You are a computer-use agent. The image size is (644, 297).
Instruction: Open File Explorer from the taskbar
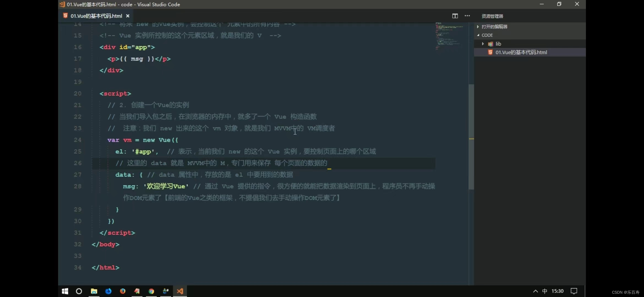(94, 291)
